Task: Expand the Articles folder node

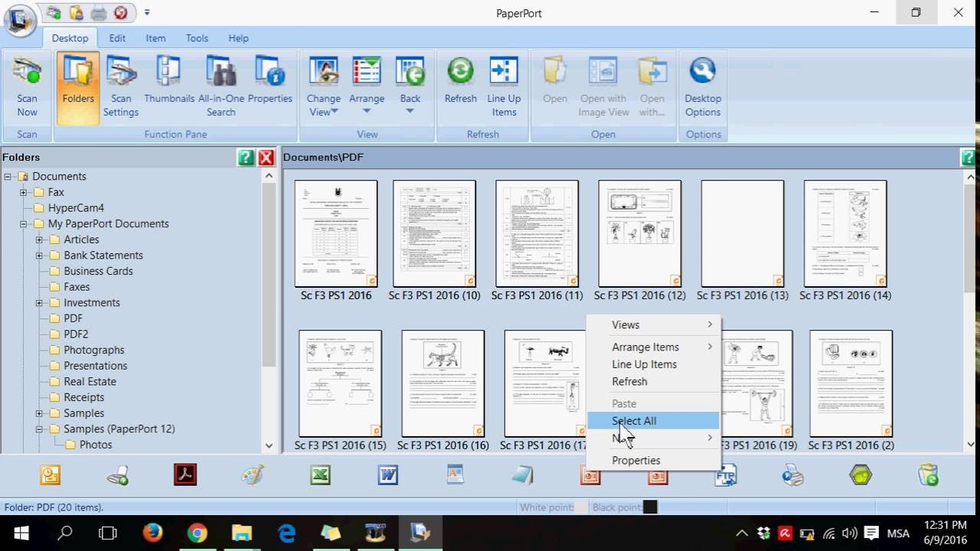Action: [x=39, y=240]
